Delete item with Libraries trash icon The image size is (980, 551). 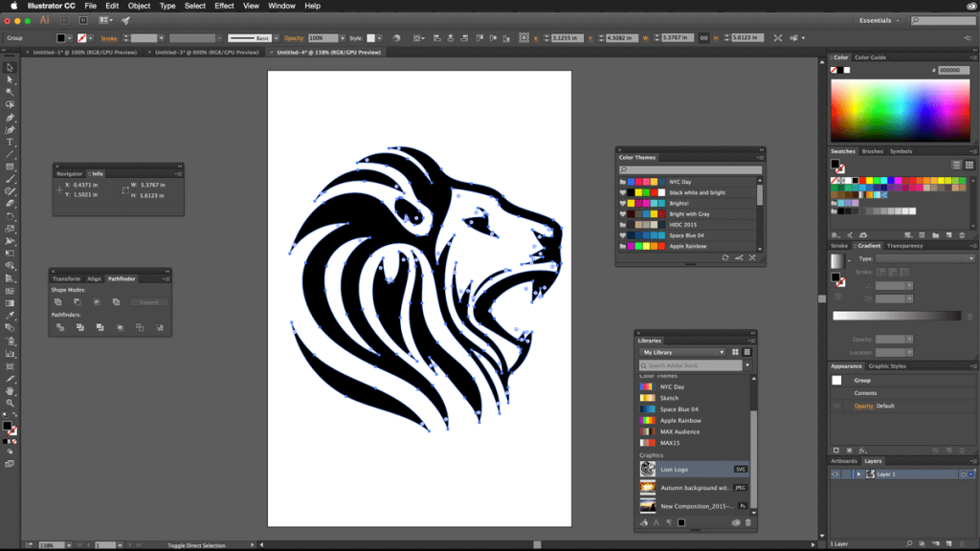pyautogui.click(x=748, y=523)
